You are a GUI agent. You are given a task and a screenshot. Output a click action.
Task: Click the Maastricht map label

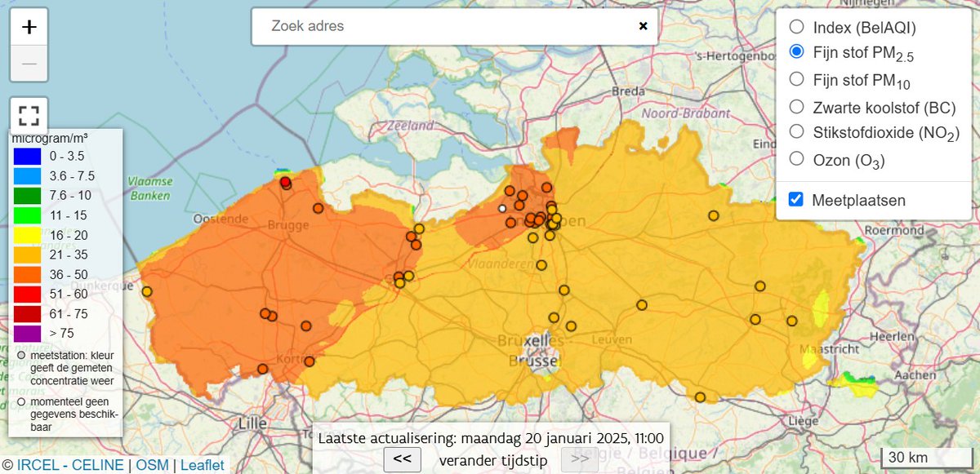pos(828,348)
